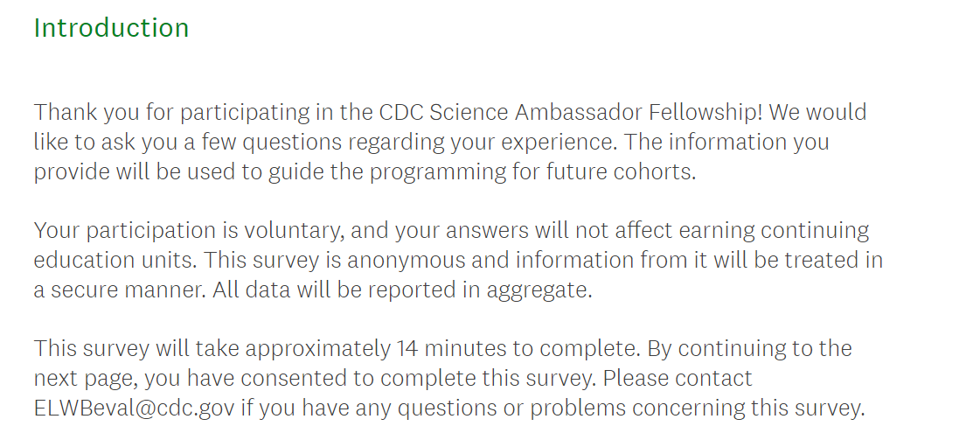Click the phrase "By continuing to the"
Screen dimensions: 980x440
pos(749,349)
